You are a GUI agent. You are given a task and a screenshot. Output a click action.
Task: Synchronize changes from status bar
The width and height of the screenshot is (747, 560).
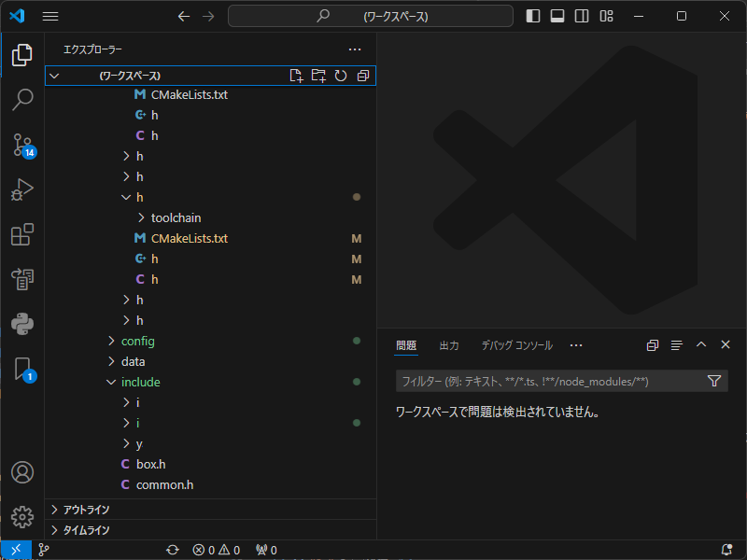173,550
